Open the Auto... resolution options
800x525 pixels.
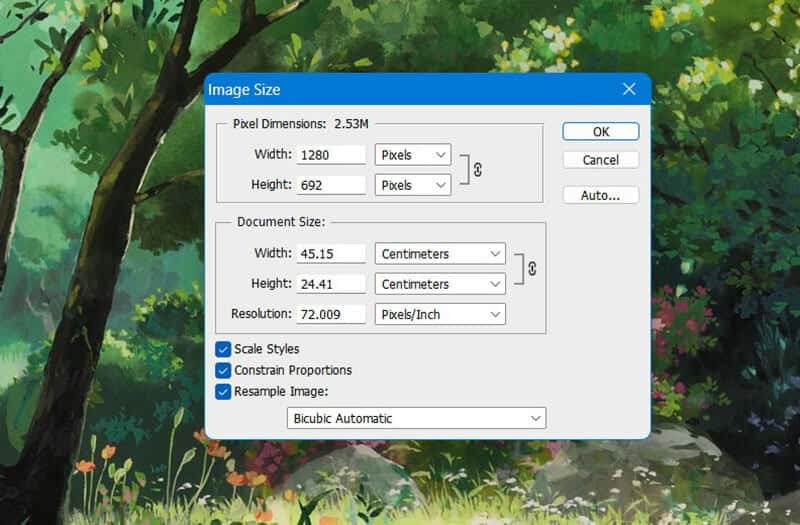(600, 195)
